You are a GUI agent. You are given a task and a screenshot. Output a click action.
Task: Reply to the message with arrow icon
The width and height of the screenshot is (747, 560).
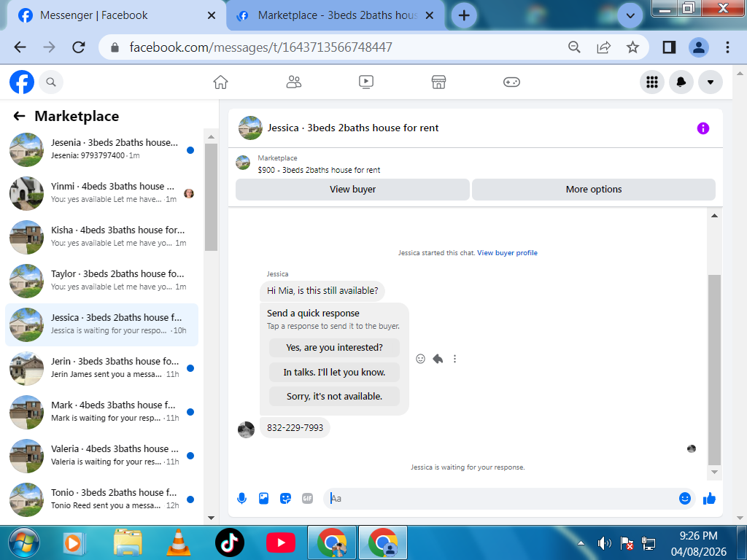coord(438,359)
